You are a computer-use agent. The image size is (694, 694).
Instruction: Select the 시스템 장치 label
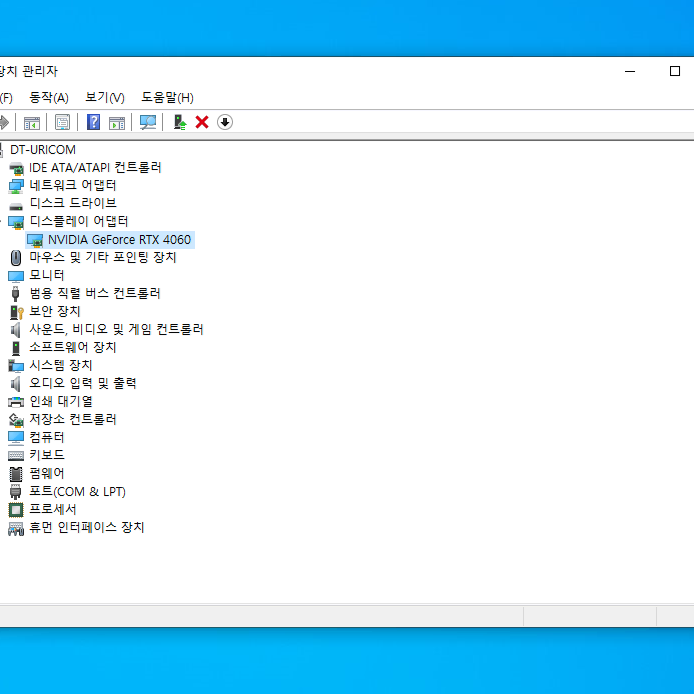tap(61, 365)
